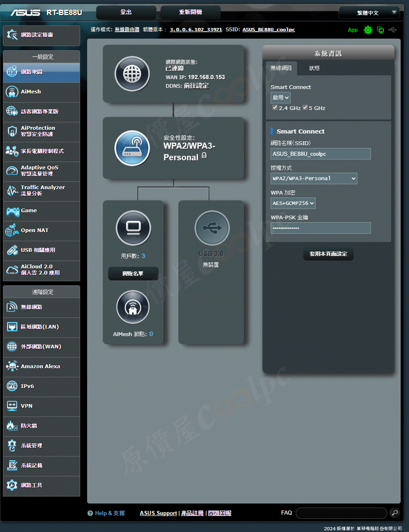Open the 家長電腦控制程式 parental controls icon
Viewport: 409px width, 532px height.
pyautogui.click(x=12, y=151)
